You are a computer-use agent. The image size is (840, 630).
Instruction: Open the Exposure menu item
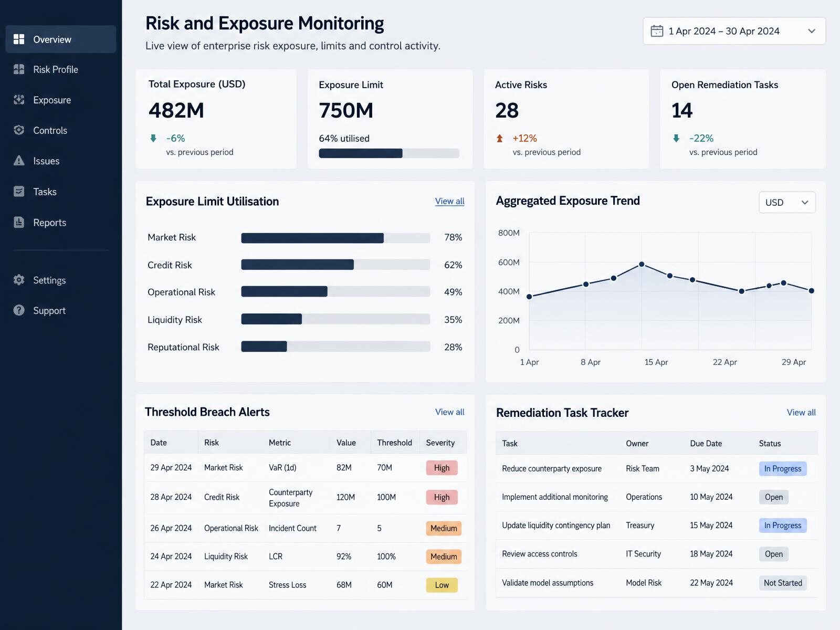click(x=61, y=100)
